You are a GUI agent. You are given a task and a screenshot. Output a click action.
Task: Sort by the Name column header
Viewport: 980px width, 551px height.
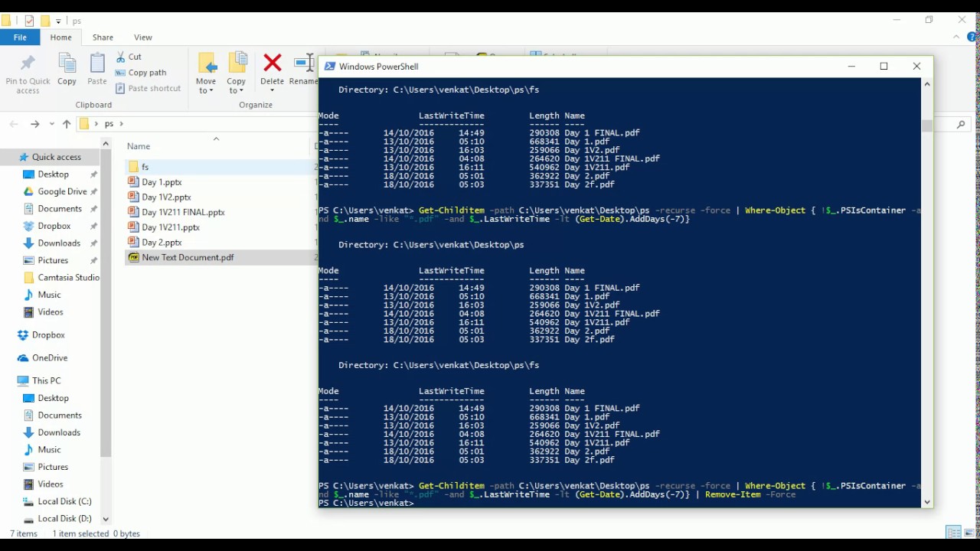point(139,146)
